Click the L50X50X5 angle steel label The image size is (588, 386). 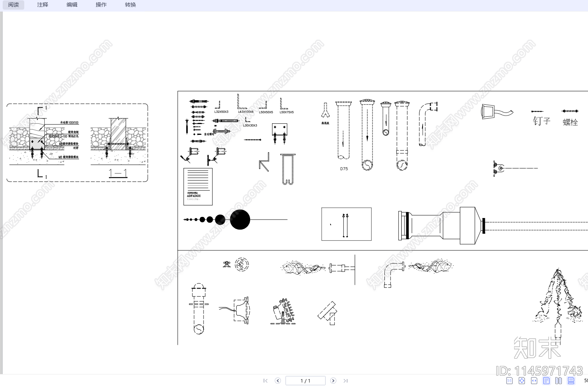[266, 112]
